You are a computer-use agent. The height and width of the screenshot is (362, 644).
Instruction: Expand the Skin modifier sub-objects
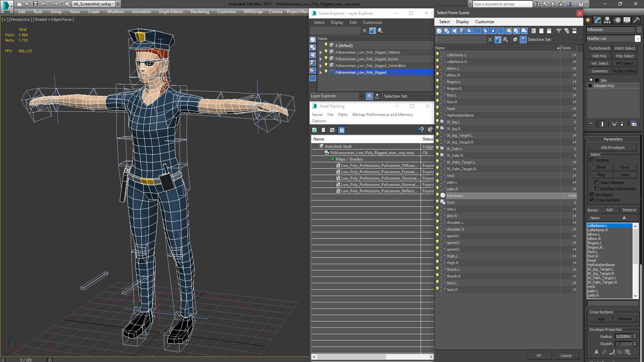point(597,80)
